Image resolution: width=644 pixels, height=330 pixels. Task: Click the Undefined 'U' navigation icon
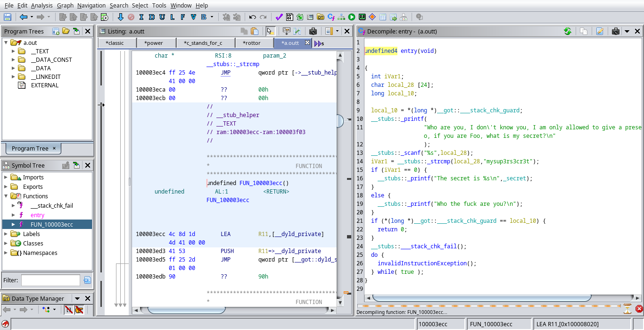click(x=162, y=17)
